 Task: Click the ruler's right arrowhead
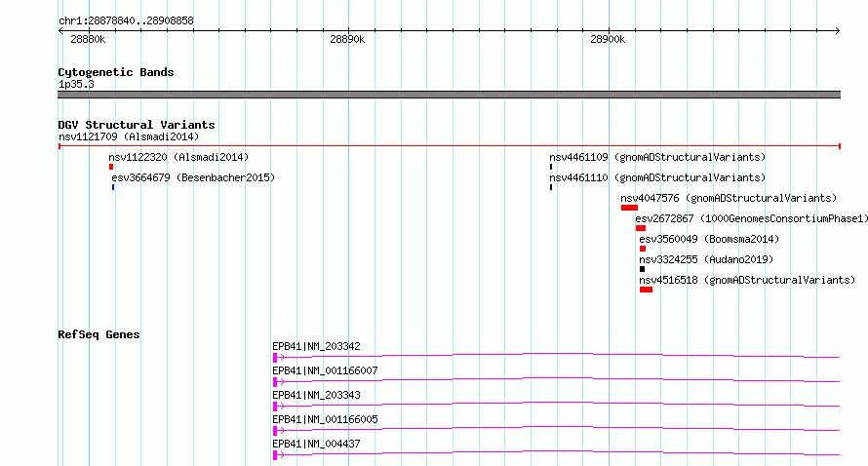point(837,30)
